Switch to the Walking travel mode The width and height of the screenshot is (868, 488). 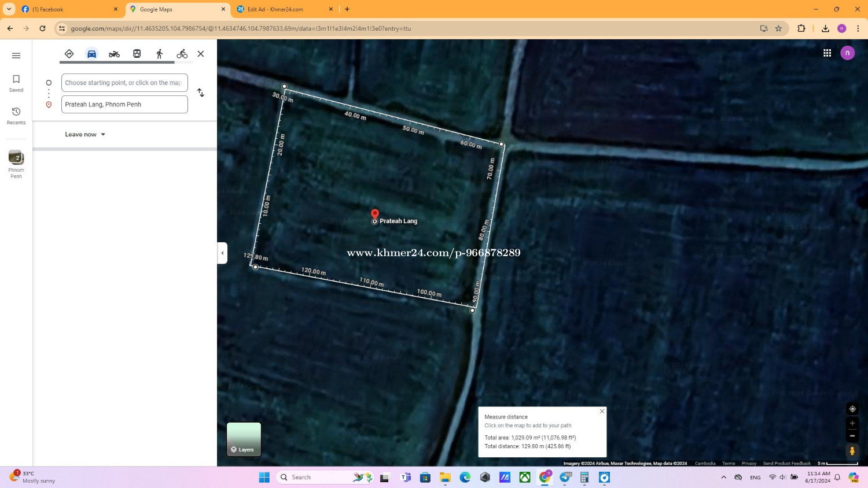coord(160,54)
